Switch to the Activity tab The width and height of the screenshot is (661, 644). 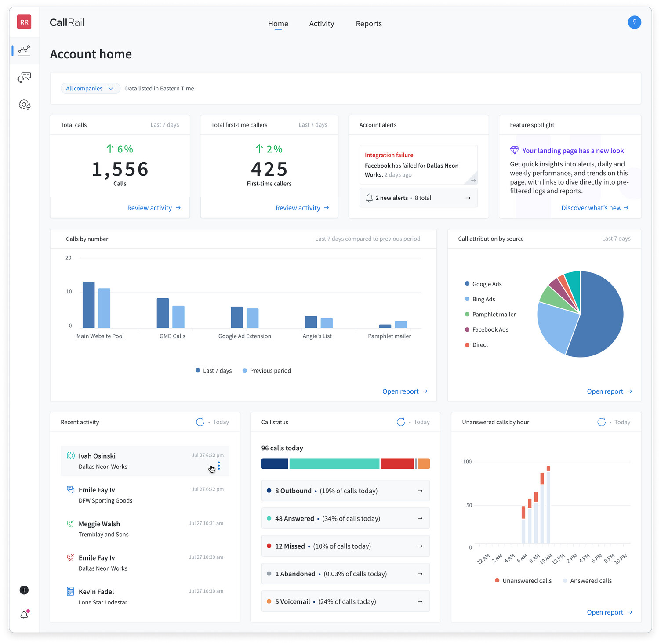tap(322, 24)
